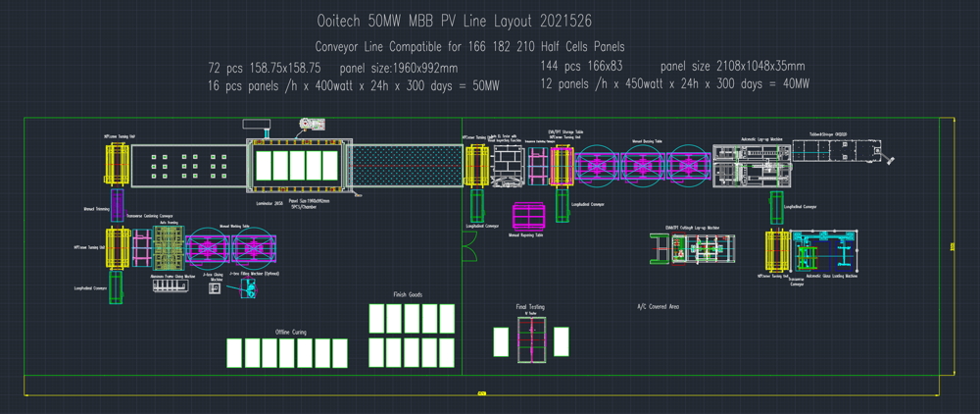
Task: Click the 'J-box Filling Machine (Optional)' label
Action: [254, 274]
